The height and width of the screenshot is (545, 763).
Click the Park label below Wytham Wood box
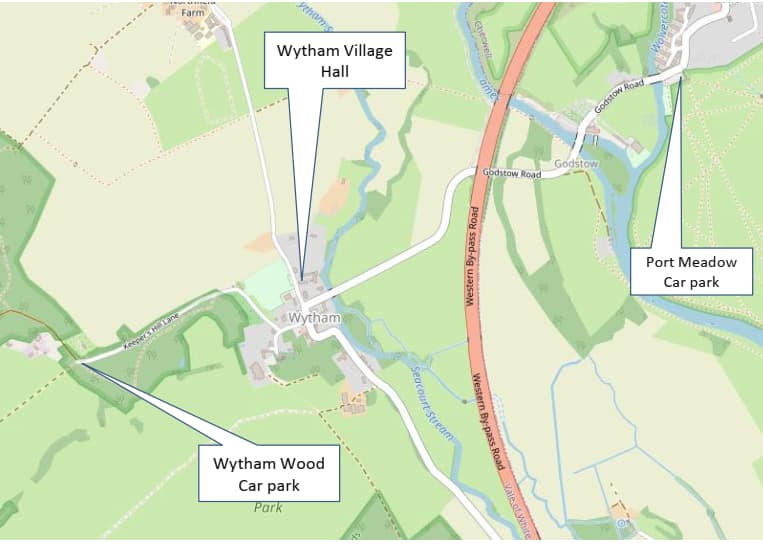coord(268,508)
